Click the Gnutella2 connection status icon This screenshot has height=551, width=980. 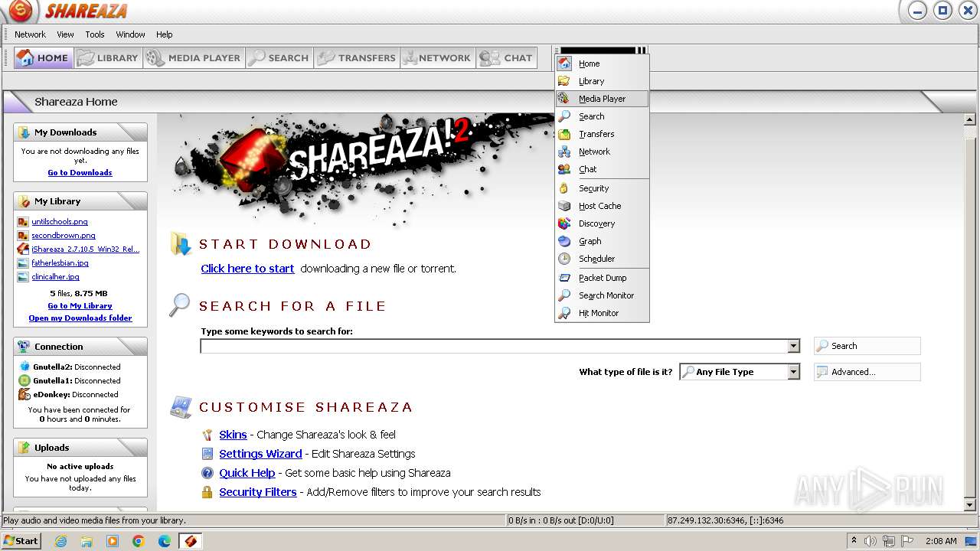[x=24, y=367]
